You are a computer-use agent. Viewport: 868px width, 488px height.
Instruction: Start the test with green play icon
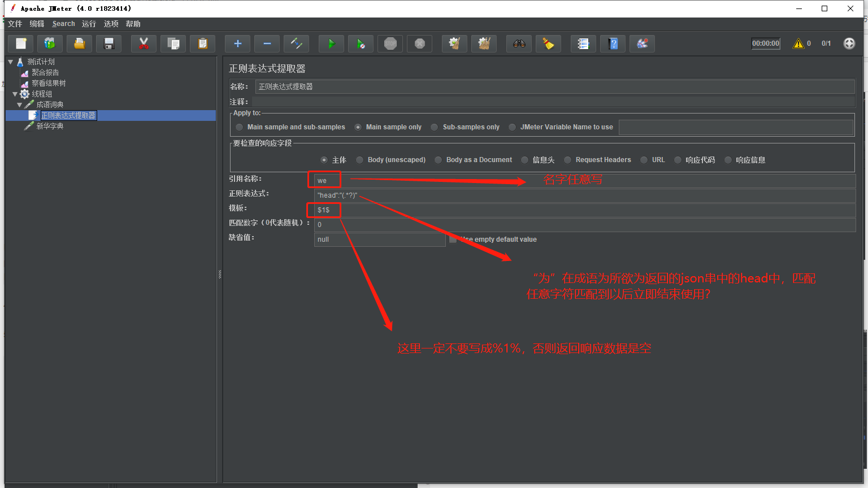point(331,43)
